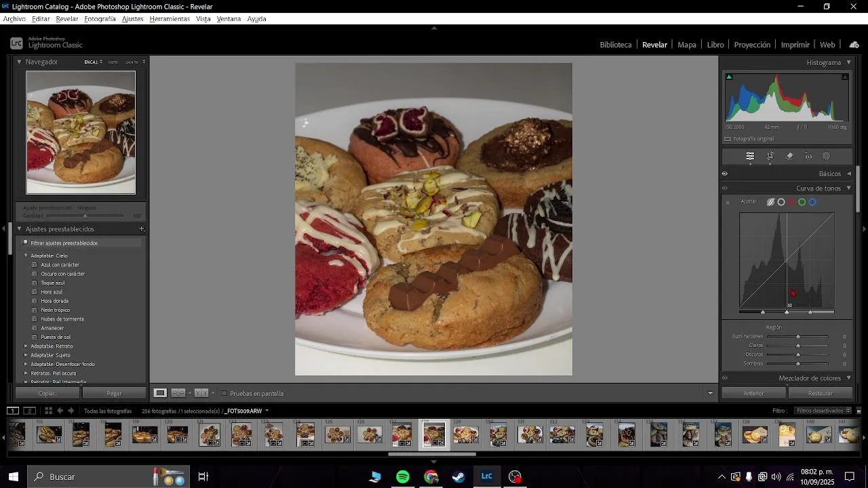Collapse the Curva de tonos panel
The height and width of the screenshot is (488, 868).
(x=848, y=188)
